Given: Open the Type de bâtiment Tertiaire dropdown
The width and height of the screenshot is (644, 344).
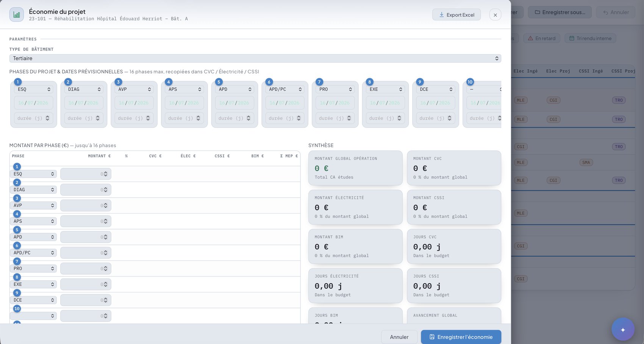Looking at the screenshot, I should [x=255, y=58].
